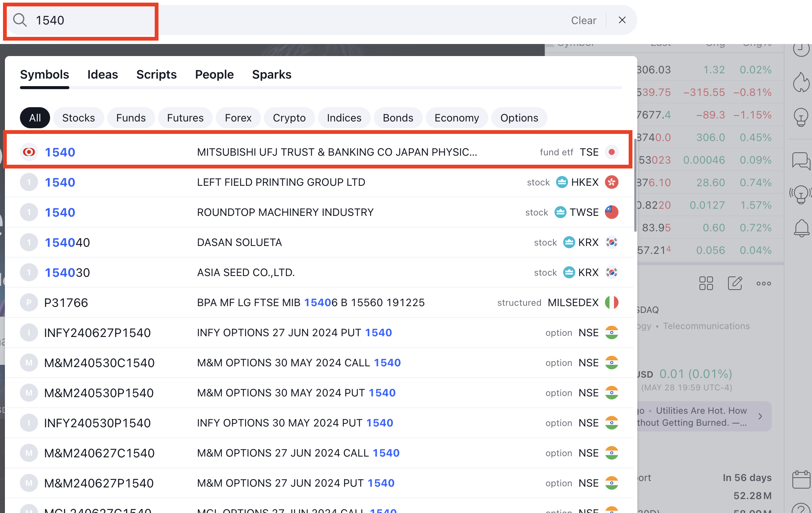
Task: Click the search magnifier icon
Action: coord(20,20)
